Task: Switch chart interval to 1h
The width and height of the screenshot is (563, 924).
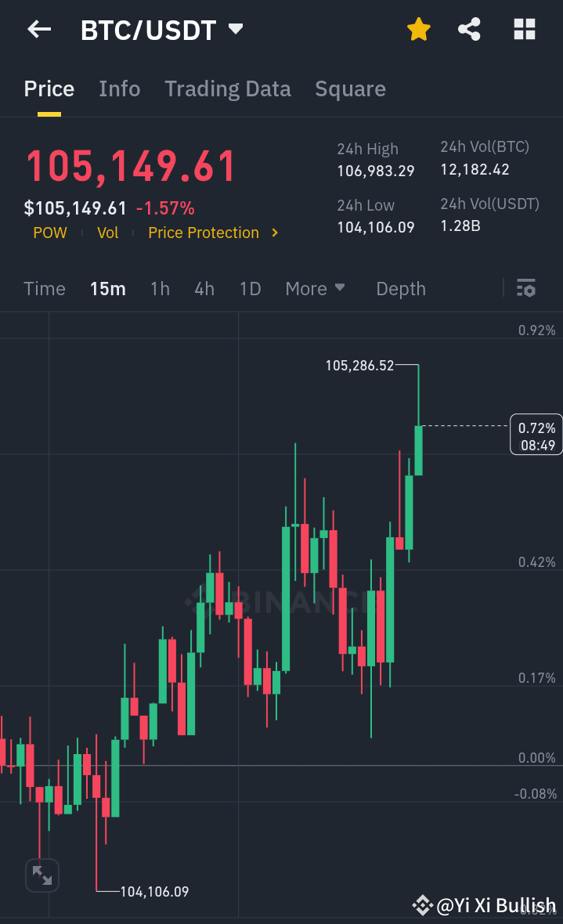Action: click(160, 289)
